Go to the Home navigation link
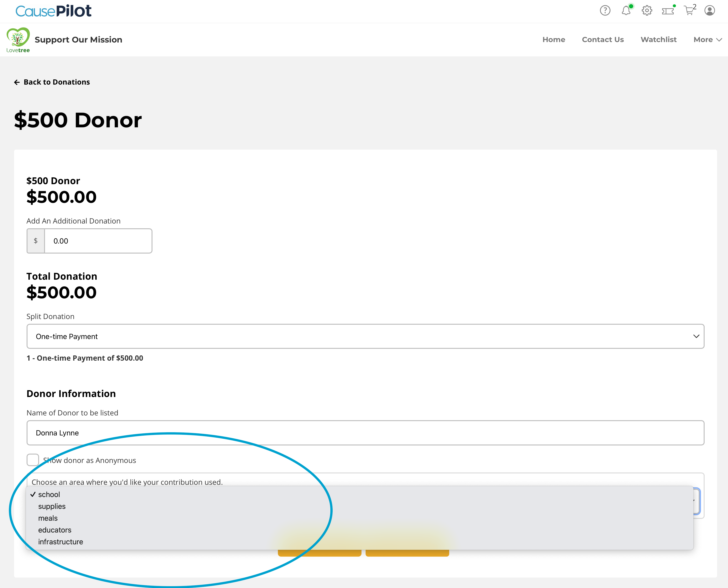Image resolution: width=728 pixels, height=588 pixels. [x=554, y=40]
